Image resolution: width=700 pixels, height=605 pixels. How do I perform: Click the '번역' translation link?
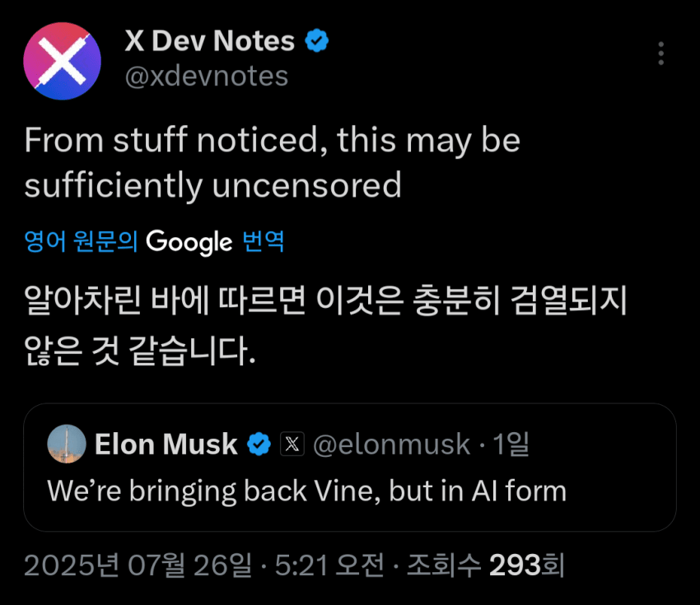[264, 241]
